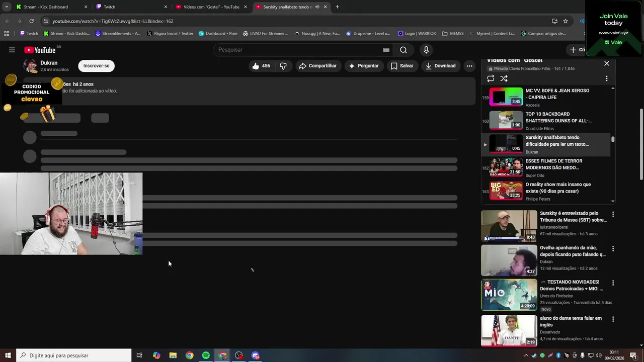Open Twitch bookmark
The image size is (644, 362).
[x=29, y=34]
